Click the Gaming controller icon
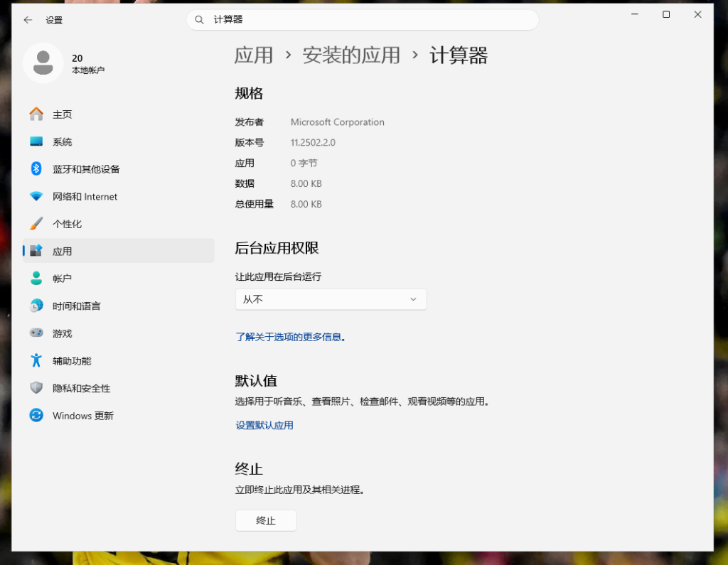The width and height of the screenshot is (728, 565). click(36, 333)
